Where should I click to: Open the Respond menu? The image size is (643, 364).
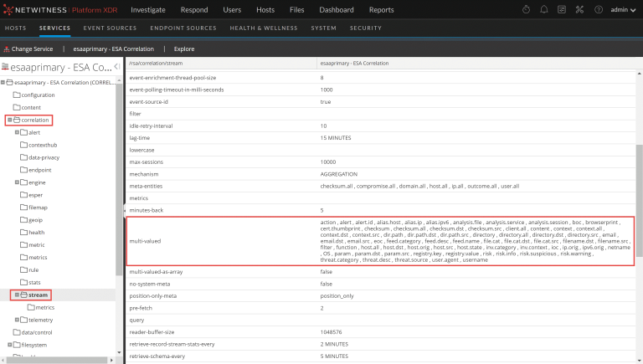(x=194, y=10)
